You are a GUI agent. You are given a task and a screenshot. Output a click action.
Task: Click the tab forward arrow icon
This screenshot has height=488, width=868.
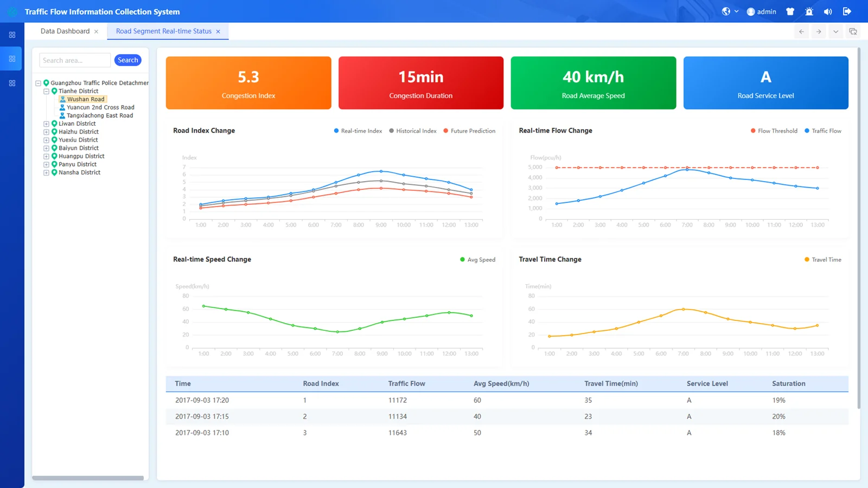click(x=819, y=31)
